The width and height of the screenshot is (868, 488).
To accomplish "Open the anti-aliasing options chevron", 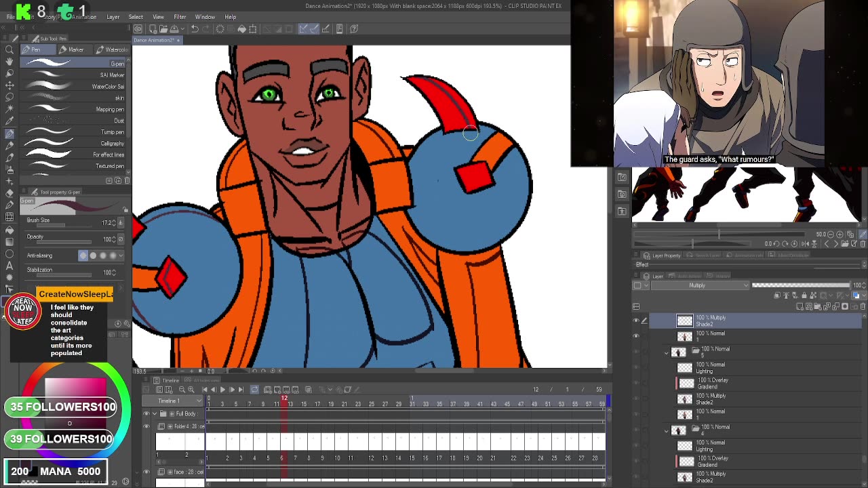I will (121, 256).
